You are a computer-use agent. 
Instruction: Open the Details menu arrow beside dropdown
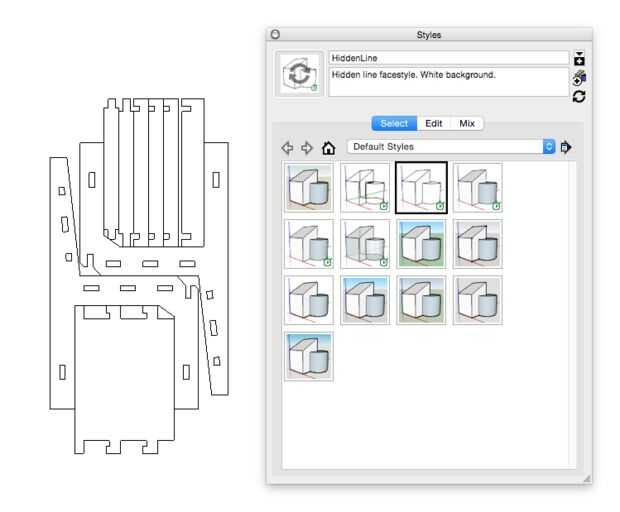point(566,147)
